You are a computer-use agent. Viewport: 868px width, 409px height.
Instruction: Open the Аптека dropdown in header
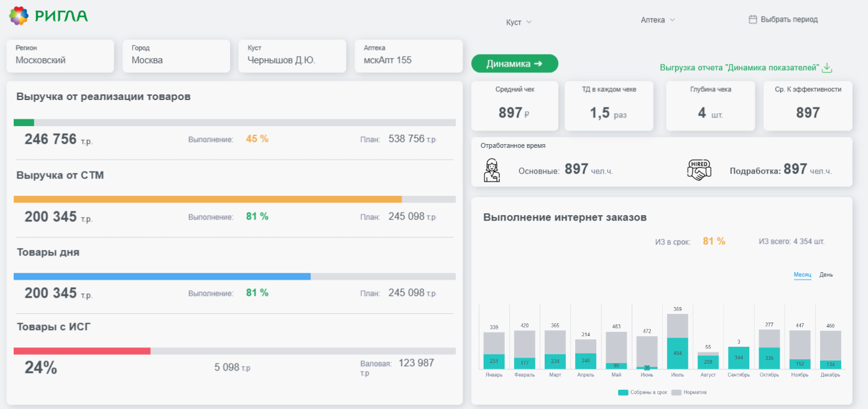coord(658,20)
